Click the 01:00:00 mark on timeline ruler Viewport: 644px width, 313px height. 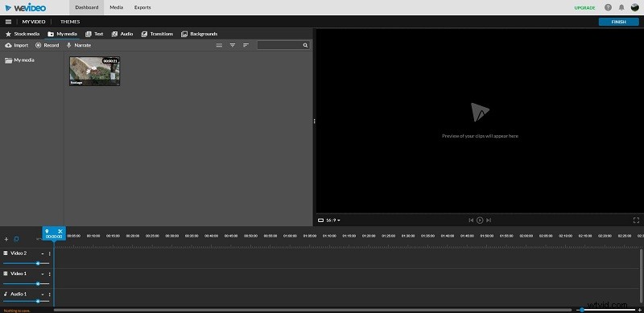(x=290, y=237)
